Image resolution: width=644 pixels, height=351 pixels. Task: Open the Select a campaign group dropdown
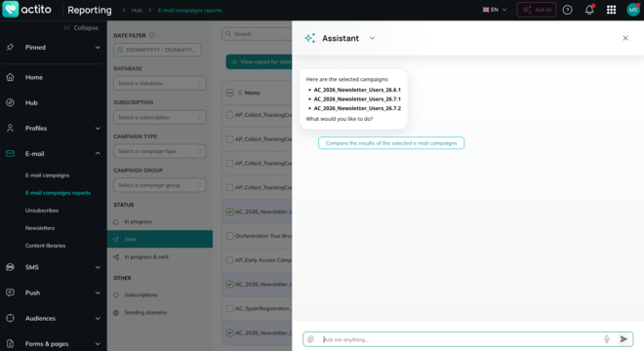coord(160,185)
